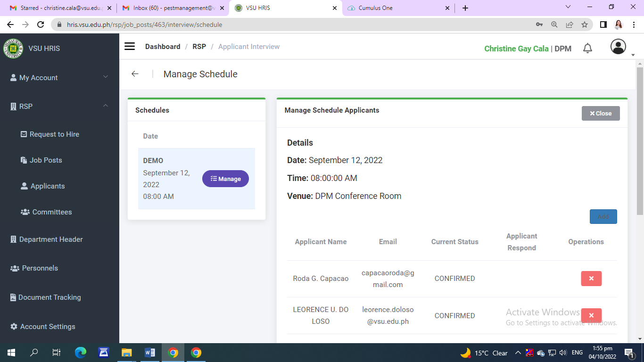Viewport: 644px width, 362px height.
Task: Click the user profile avatar icon
Action: pos(618,47)
